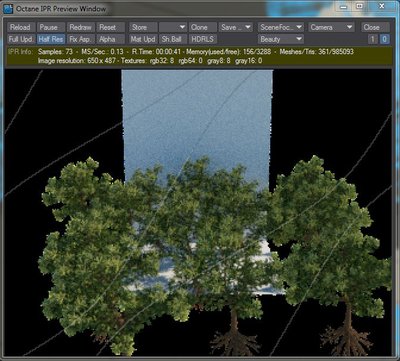This screenshot has width=400, height=361.
Task: Expand the SceneFoc... dropdown
Action: [x=281, y=27]
